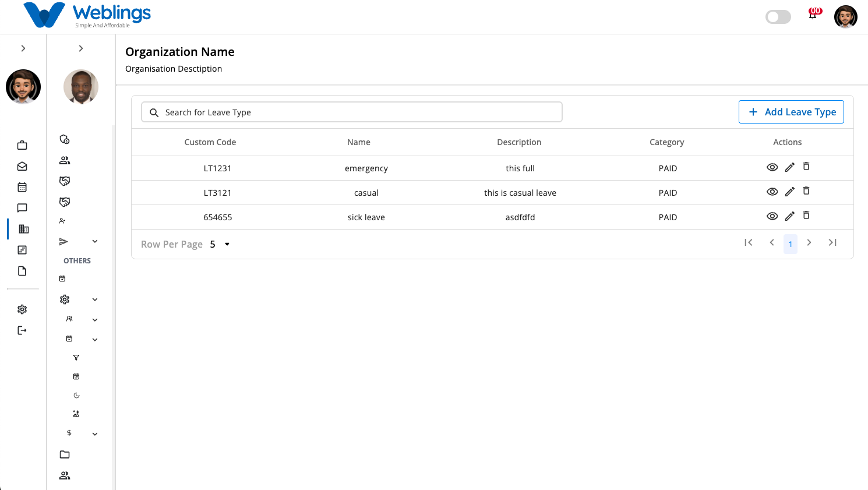868x490 pixels.
Task: Open settings gear in the left sidebar
Action: click(22, 309)
